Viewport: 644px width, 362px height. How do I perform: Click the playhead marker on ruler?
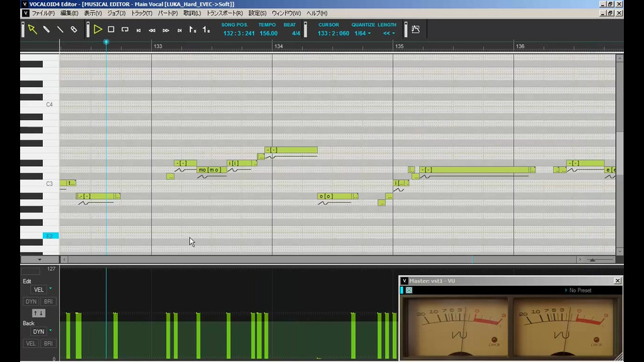tap(106, 42)
